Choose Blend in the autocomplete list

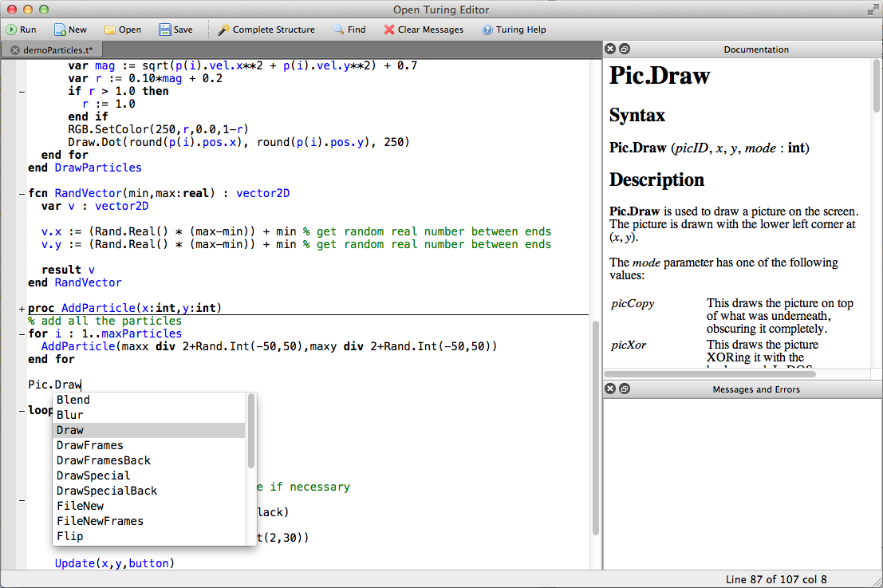tap(149, 400)
